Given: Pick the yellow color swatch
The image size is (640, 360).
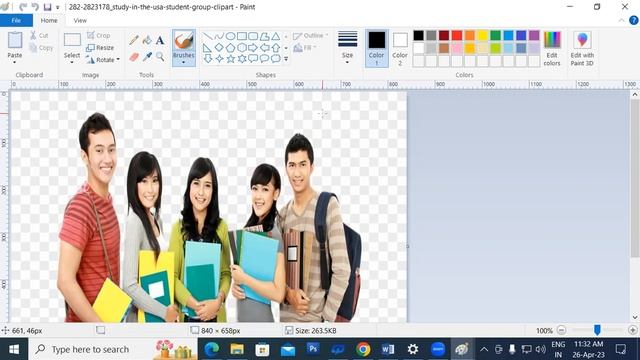Looking at the screenshot, I should 482,36.
